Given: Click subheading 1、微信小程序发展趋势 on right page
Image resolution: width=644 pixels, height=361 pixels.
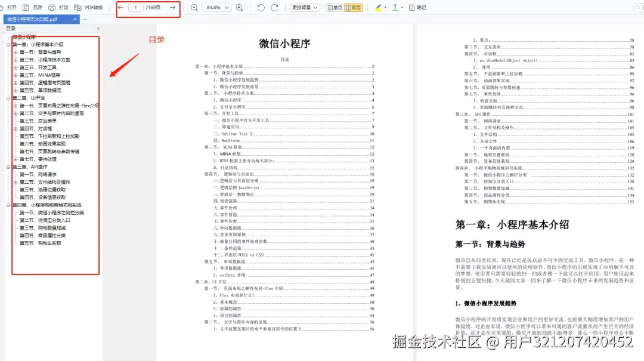Looking at the screenshot, I should point(486,304).
